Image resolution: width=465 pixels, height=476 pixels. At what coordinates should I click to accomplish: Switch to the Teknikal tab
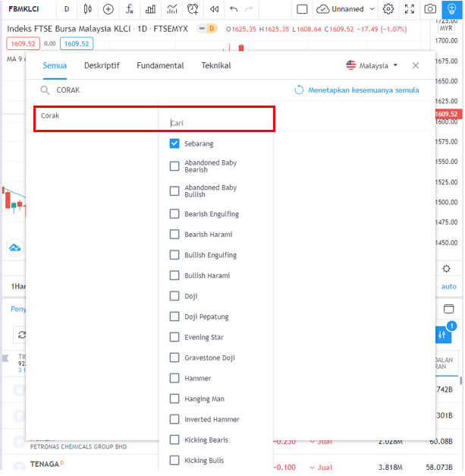pos(216,66)
